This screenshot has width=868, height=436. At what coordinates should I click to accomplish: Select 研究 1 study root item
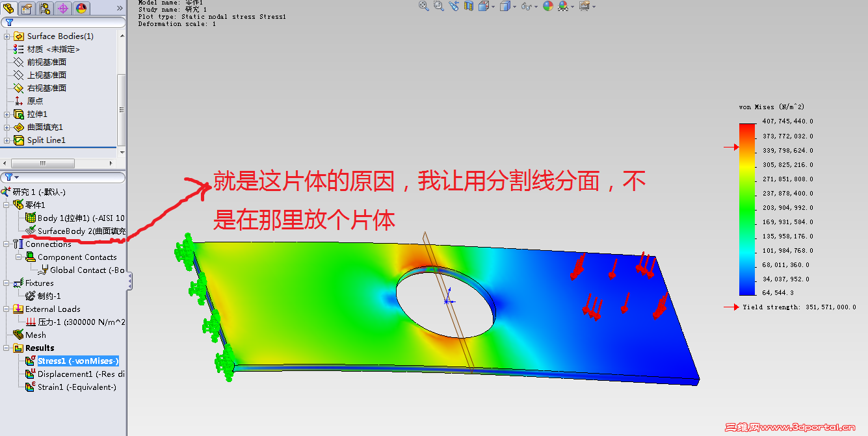tap(34, 192)
